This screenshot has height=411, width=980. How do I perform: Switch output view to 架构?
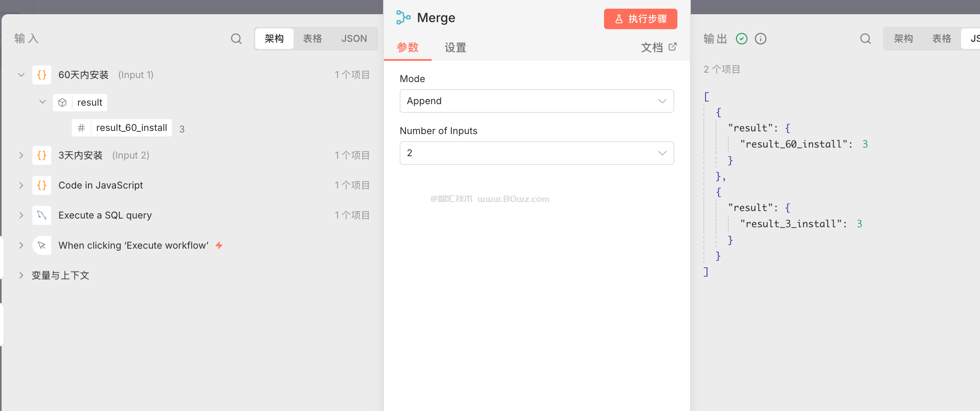tap(903, 39)
